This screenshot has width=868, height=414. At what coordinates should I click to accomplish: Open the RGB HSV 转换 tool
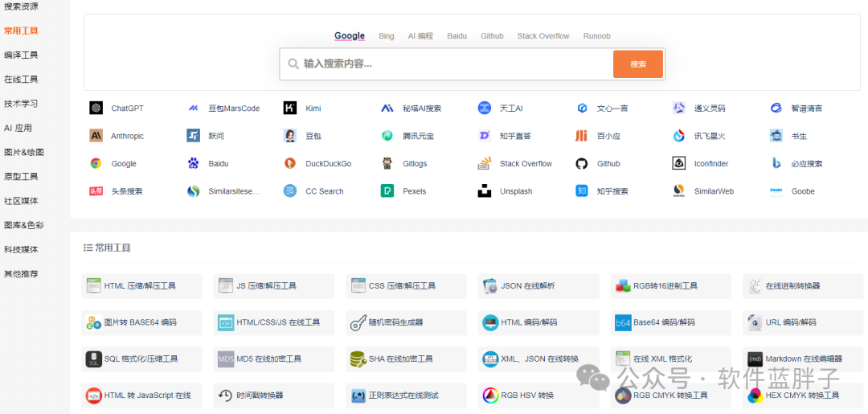538,396
